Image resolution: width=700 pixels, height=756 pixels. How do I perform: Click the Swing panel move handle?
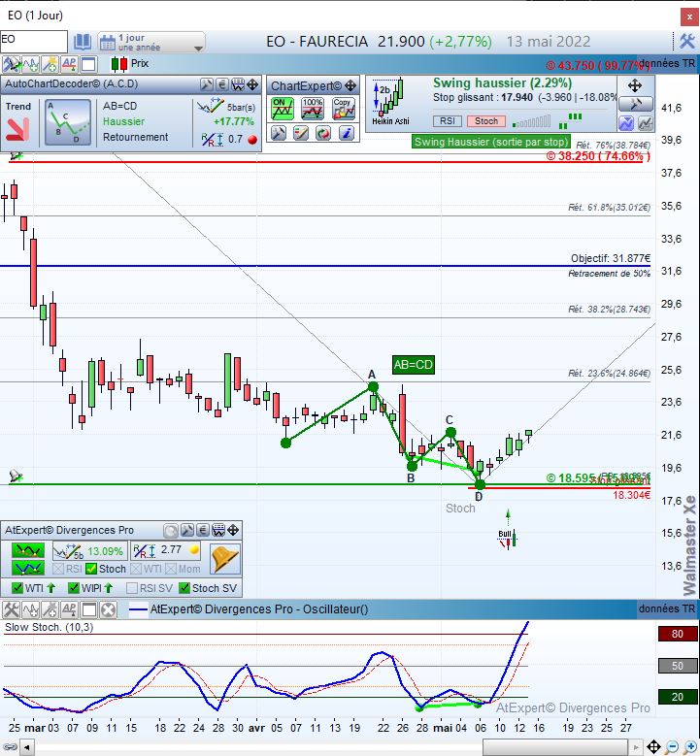(x=635, y=85)
